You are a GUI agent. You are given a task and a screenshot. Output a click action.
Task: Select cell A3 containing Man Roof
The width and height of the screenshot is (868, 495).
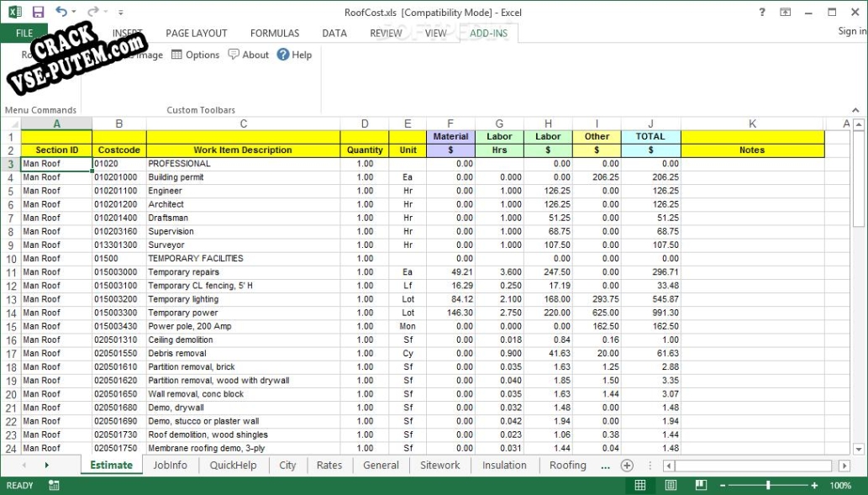point(56,164)
